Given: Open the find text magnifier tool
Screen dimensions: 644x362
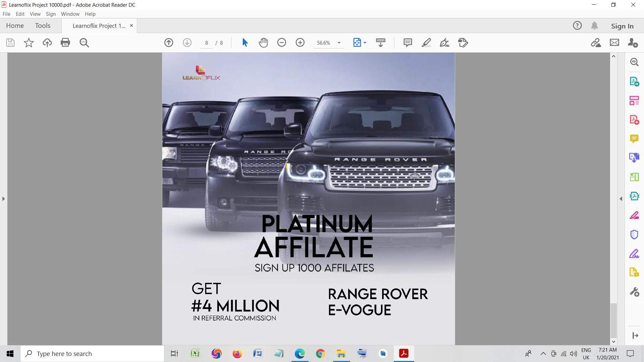Looking at the screenshot, I should [84, 43].
